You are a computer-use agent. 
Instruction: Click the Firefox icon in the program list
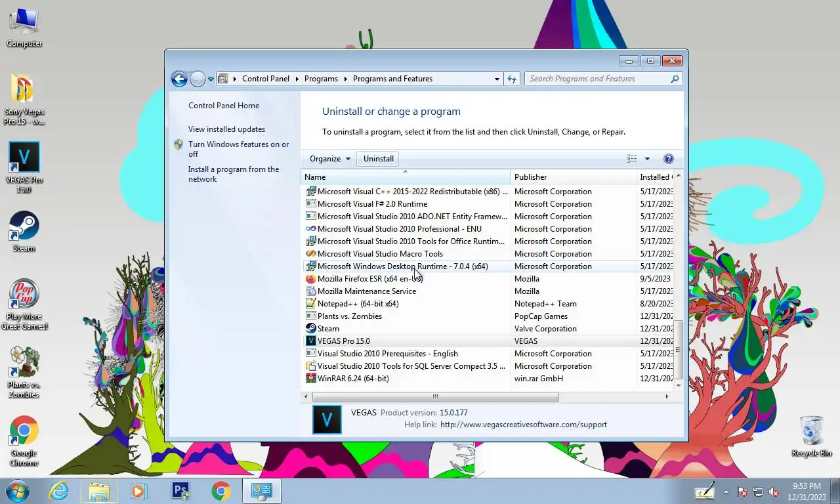[311, 279]
